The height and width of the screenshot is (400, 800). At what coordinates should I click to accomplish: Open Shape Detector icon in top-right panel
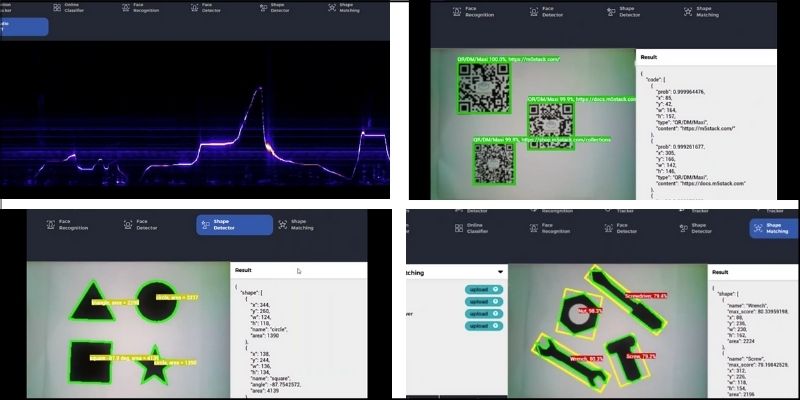tap(611, 12)
